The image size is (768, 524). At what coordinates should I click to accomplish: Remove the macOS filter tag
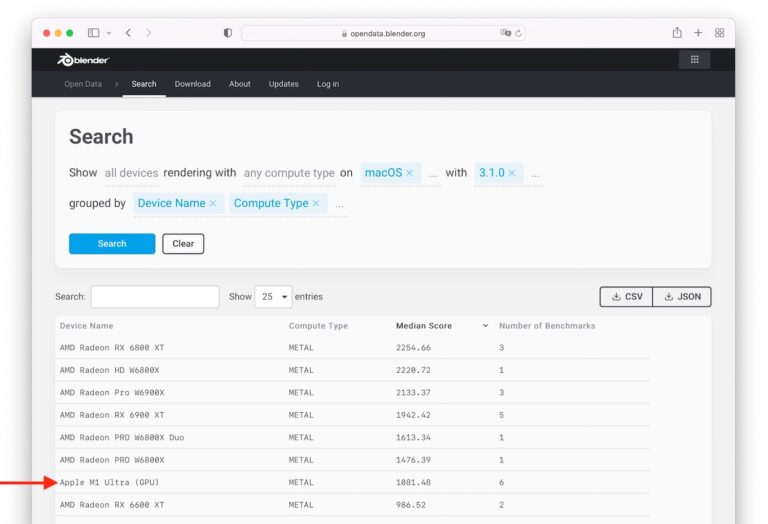coord(410,173)
